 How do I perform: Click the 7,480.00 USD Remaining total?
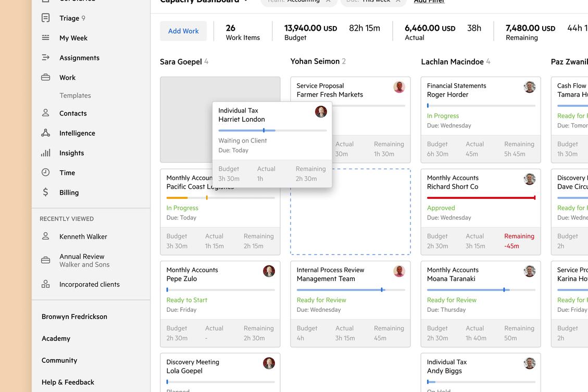530,33
